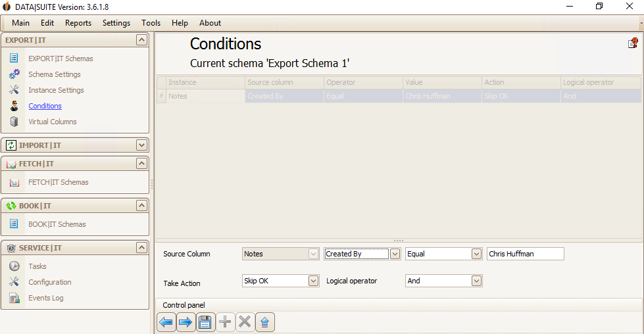Click the Value column header
Viewport: 644px width, 334px height.
[x=442, y=82]
